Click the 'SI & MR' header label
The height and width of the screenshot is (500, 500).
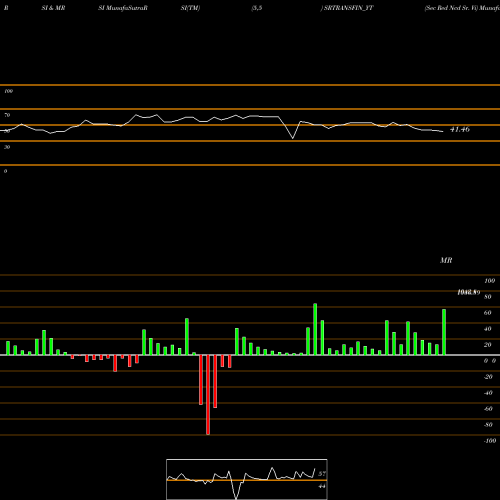pos(53,8)
